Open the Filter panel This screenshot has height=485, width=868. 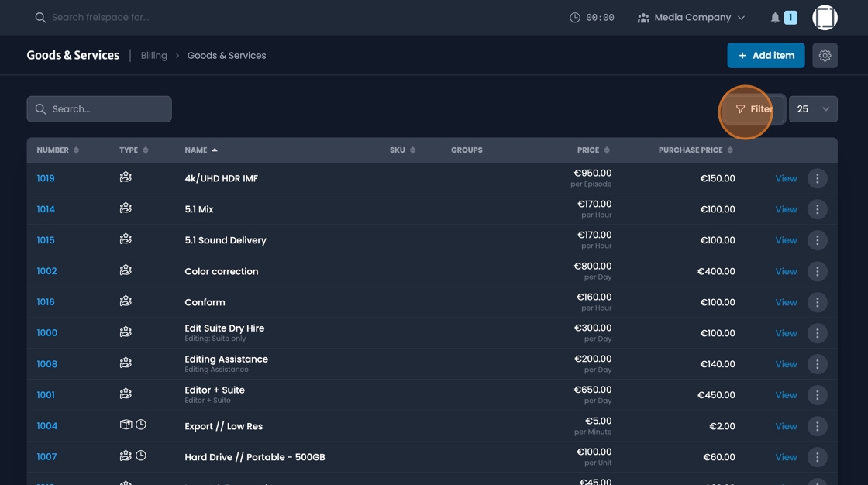click(753, 108)
